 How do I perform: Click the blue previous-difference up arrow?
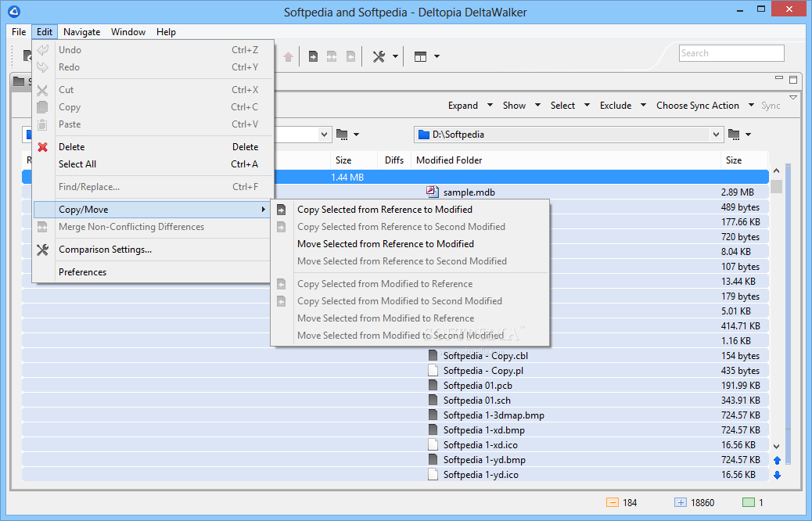[778, 460]
